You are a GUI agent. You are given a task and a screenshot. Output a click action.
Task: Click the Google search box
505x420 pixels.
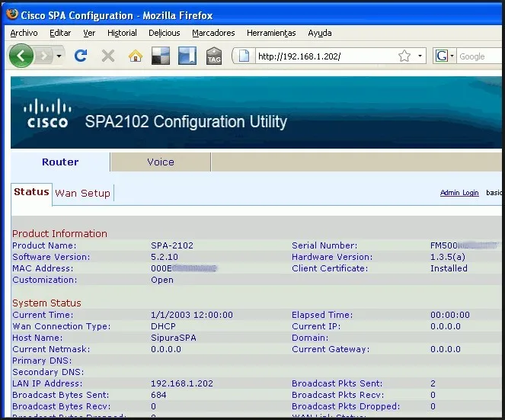point(480,56)
